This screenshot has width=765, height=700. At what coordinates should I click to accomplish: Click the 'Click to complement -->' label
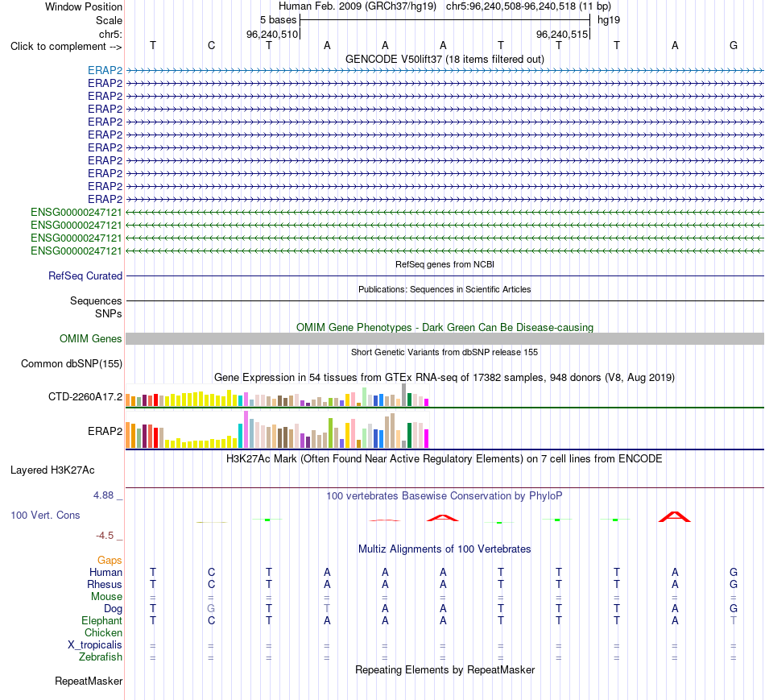click(66, 47)
